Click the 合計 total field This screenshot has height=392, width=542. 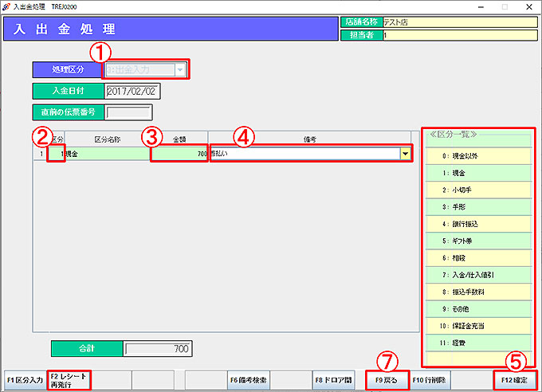click(157, 348)
